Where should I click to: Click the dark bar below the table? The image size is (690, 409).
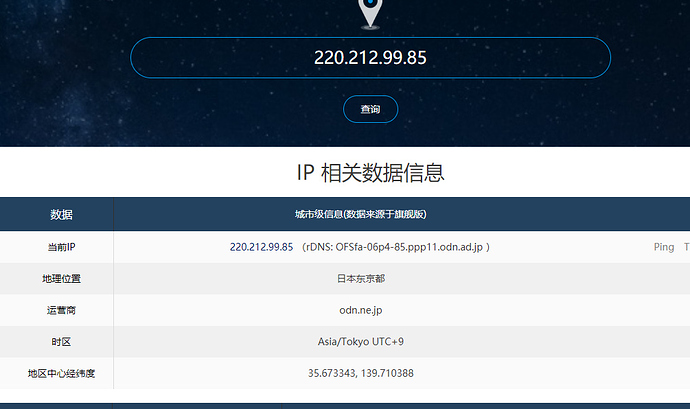click(x=345, y=405)
